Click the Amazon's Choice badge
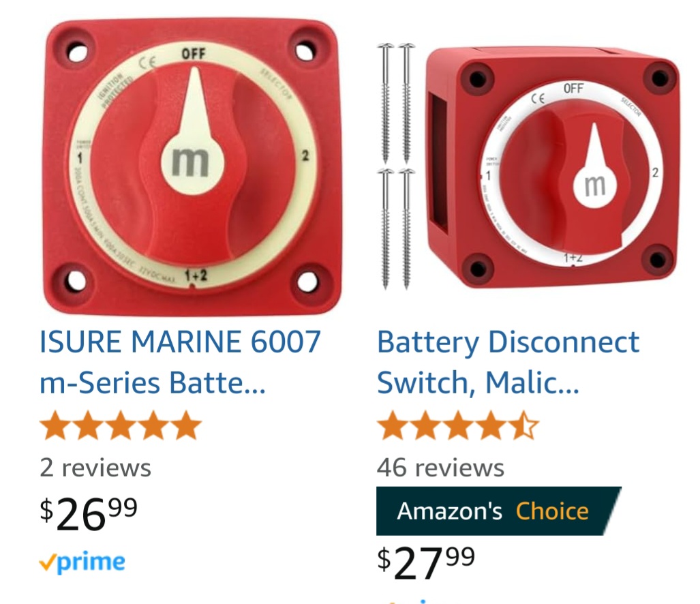The image size is (700, 604). coord(498,511)
